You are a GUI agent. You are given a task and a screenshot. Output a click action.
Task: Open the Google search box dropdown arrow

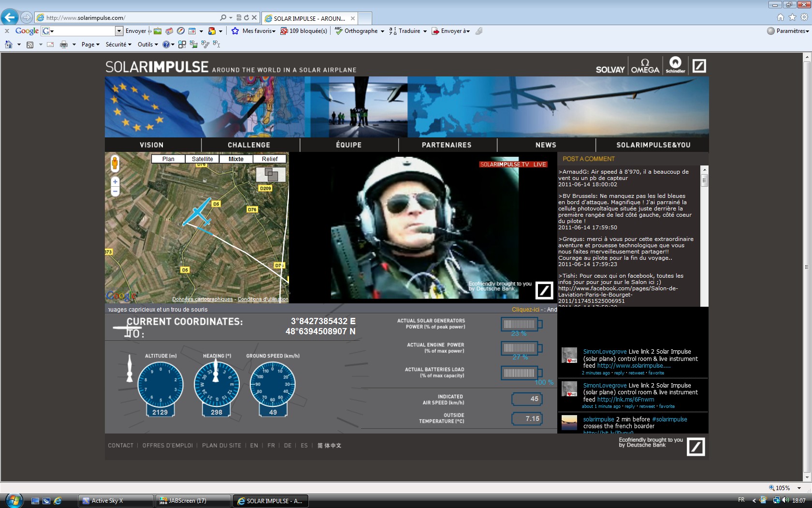[119, 31]
